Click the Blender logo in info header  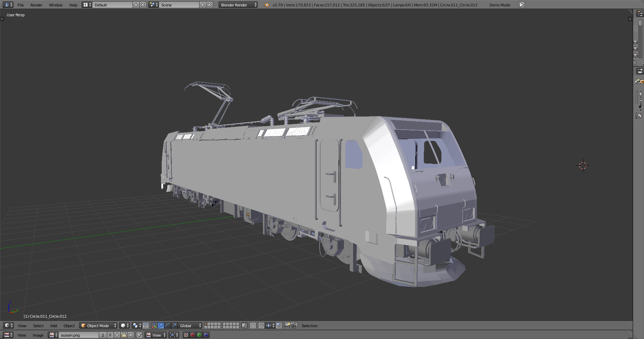[x=267, y=5]
